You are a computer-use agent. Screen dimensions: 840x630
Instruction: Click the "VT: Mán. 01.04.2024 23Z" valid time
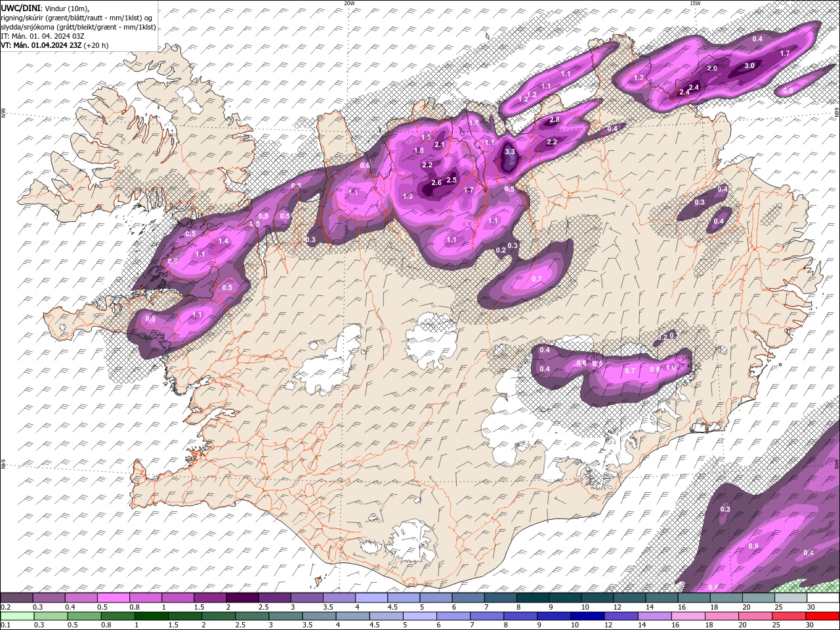(x=41, y=45)
